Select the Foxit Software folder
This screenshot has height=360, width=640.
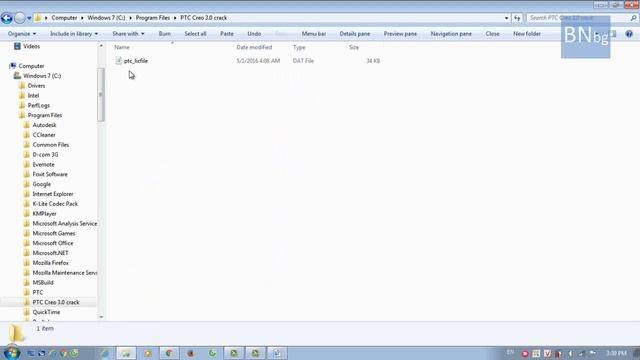point(50,174)
